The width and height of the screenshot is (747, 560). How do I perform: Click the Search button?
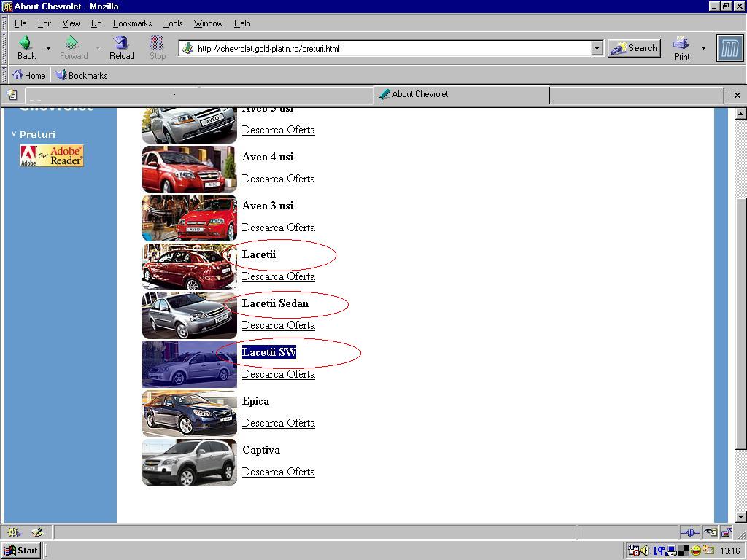pos(635,48)
